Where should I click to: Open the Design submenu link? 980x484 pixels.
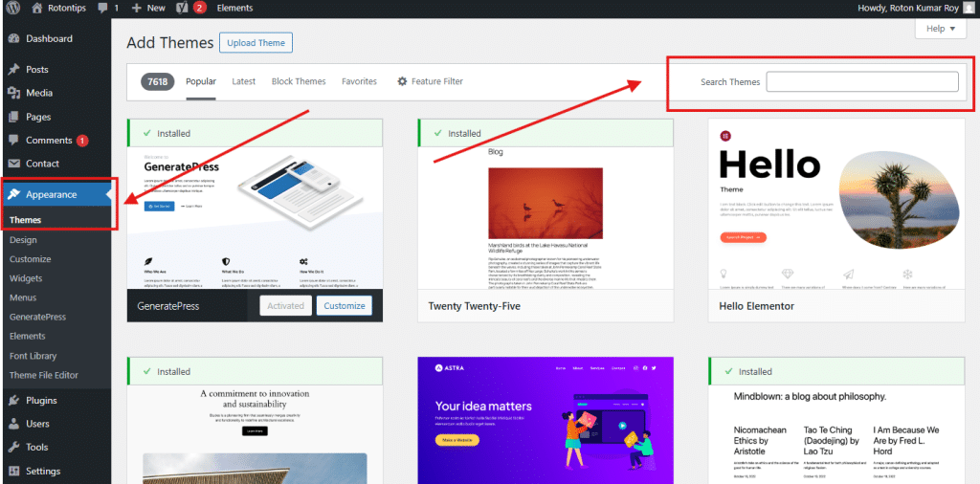click(x=23, y=240)
